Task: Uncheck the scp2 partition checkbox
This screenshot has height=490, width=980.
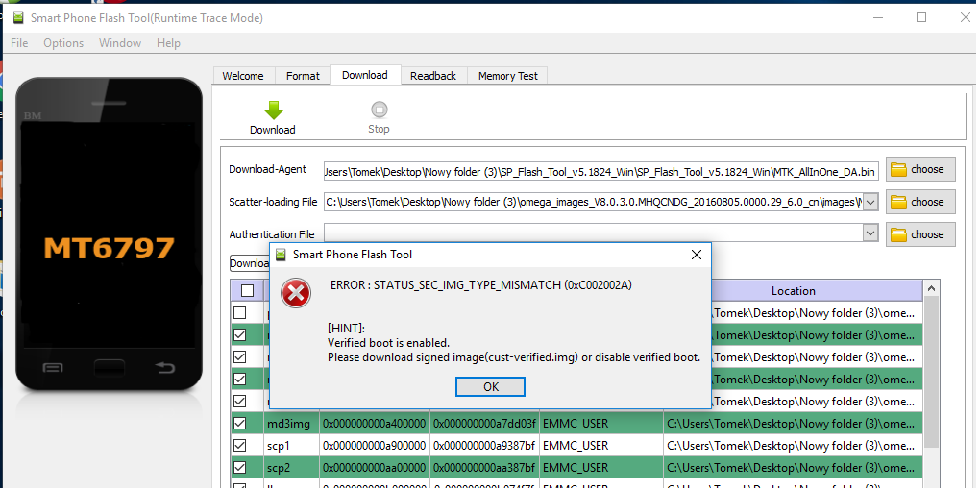Action: tap(239, 467)
